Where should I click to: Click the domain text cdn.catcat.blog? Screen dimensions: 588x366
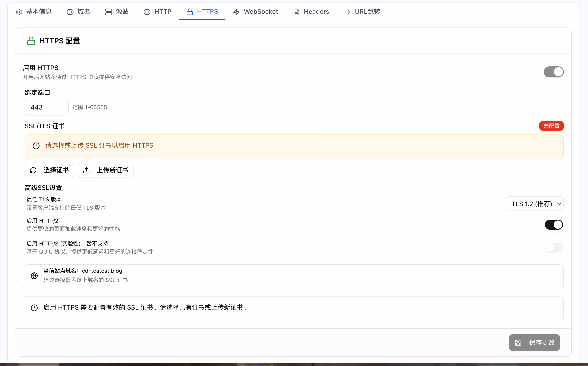click(102, 271)
